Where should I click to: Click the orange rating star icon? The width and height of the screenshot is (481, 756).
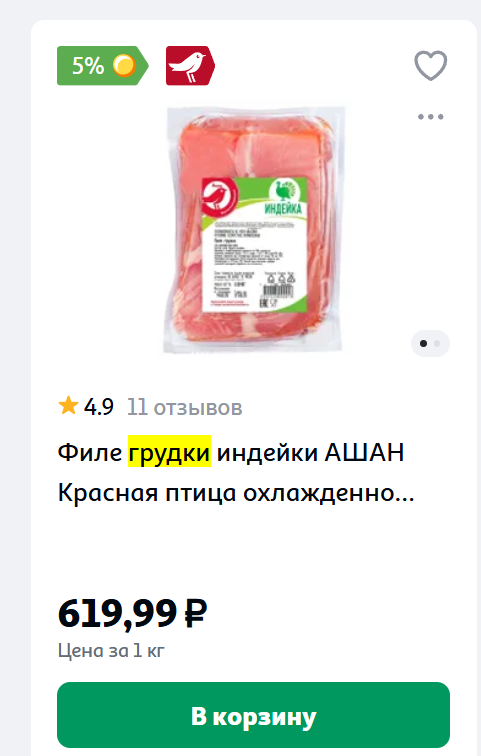[68, 405]
